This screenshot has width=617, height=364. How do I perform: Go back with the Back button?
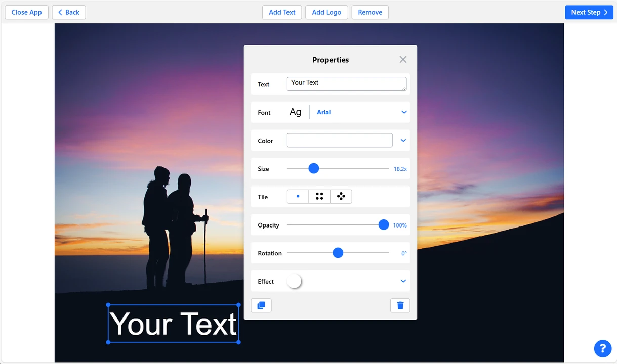click(x=68, y=12)
